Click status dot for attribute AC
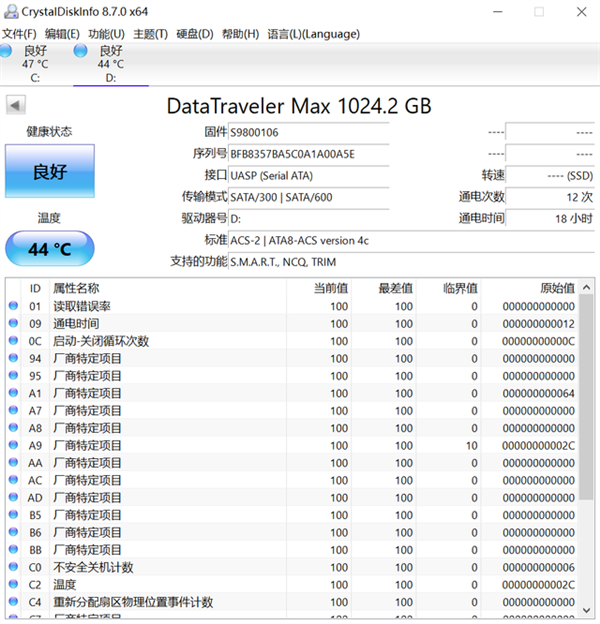The height and width of the screenshot is (624, 600). coord(14,480)
